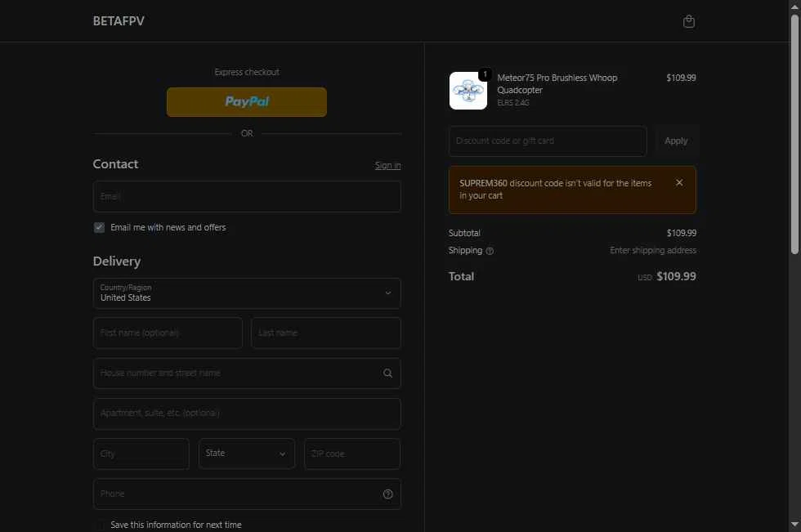Click the phone field help icon
The height and width of the screenshot is (532, 801).
(387, 494)
